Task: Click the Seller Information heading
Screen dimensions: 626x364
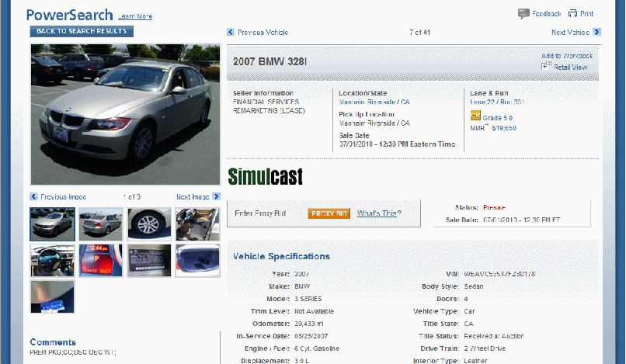Action: [263, 93]
